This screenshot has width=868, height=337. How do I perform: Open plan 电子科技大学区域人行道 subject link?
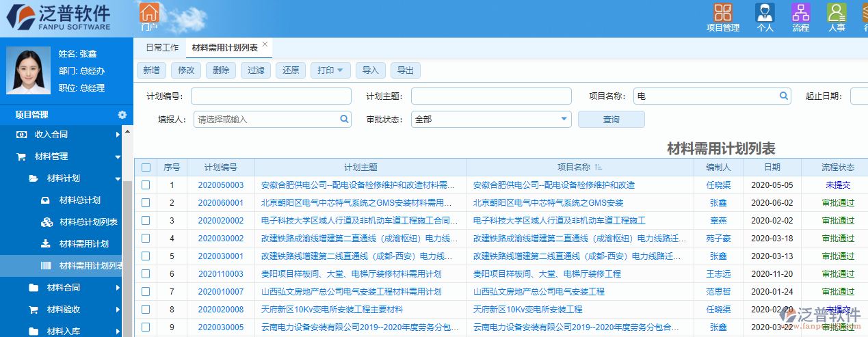[360, 221]
